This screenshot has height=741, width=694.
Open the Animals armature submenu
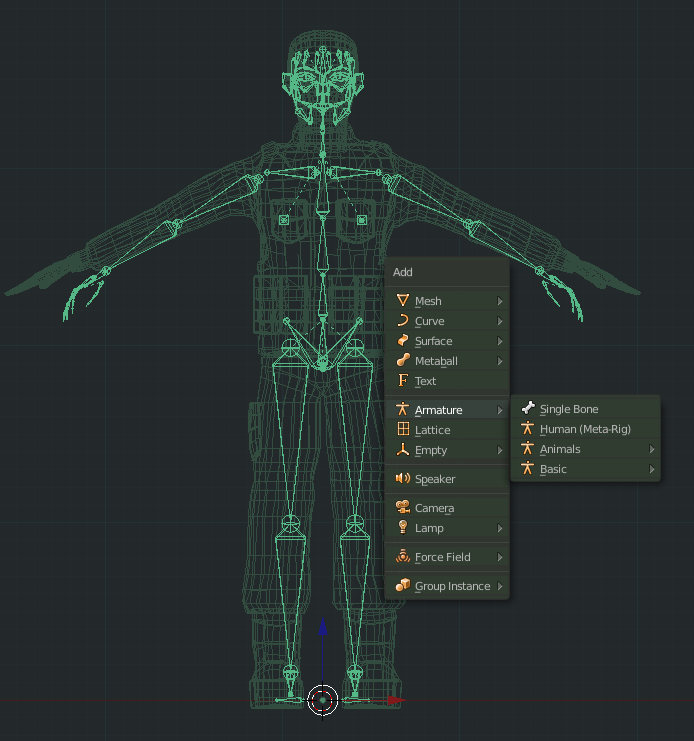[585, 449]
